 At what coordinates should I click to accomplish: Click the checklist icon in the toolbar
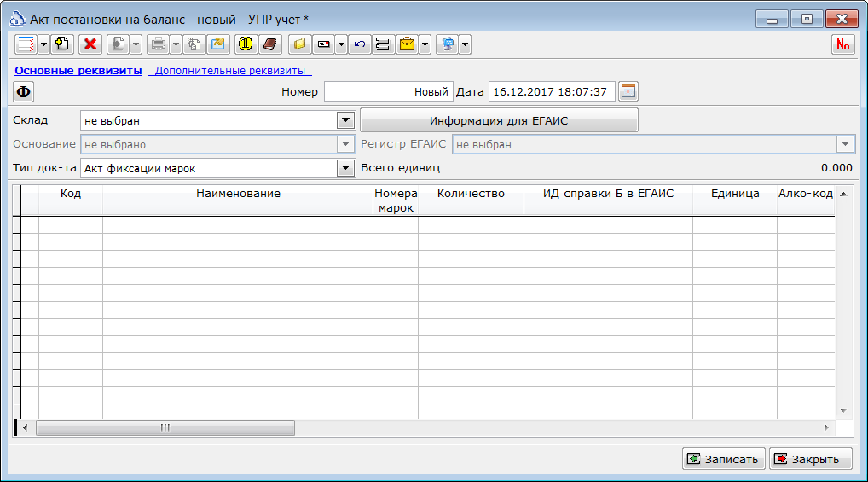26,44
